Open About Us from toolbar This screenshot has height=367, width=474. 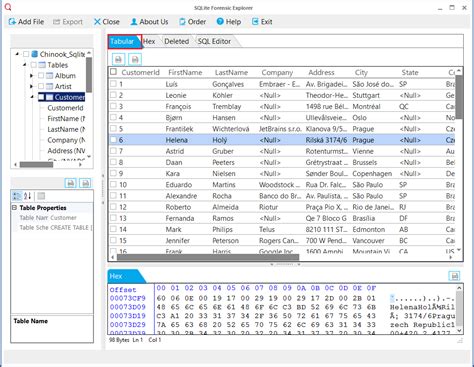(149, 22)
